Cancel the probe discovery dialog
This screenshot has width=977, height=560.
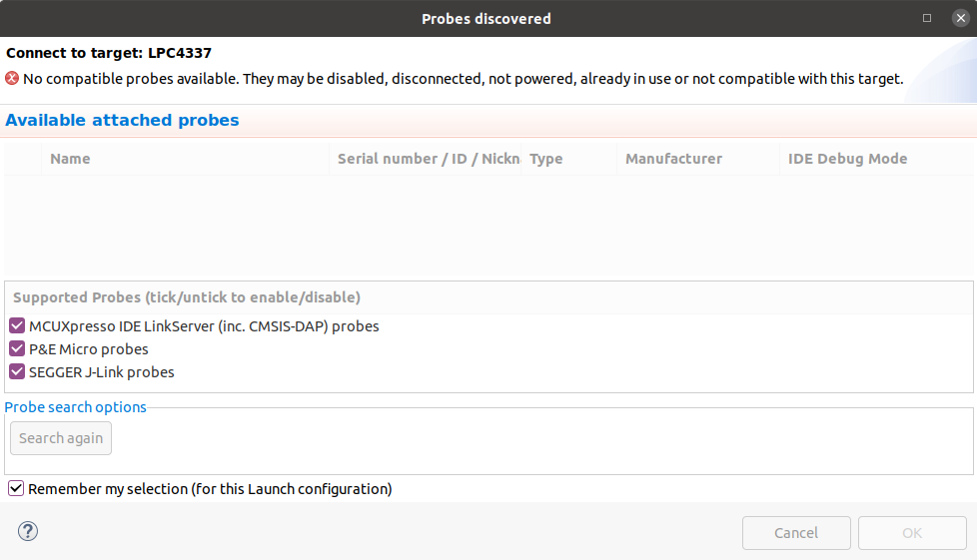pyautogui.click(x=796, y=533)
